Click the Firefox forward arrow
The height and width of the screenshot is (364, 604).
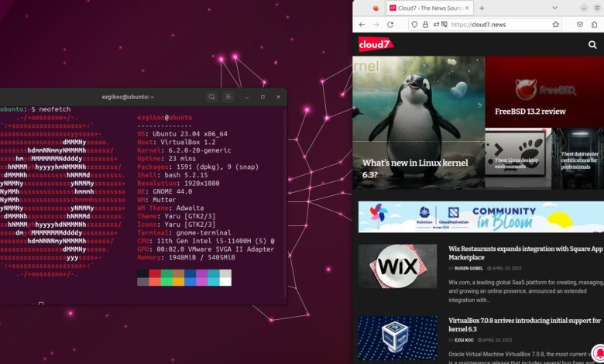pyautogui.click(x=376, y=24)
